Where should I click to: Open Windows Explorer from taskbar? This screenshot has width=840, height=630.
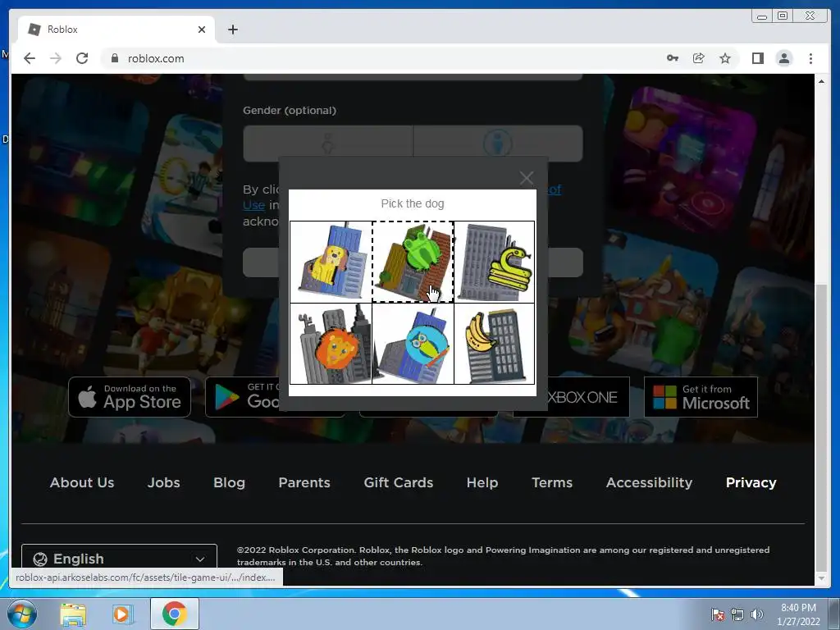[x=73, y=614]
